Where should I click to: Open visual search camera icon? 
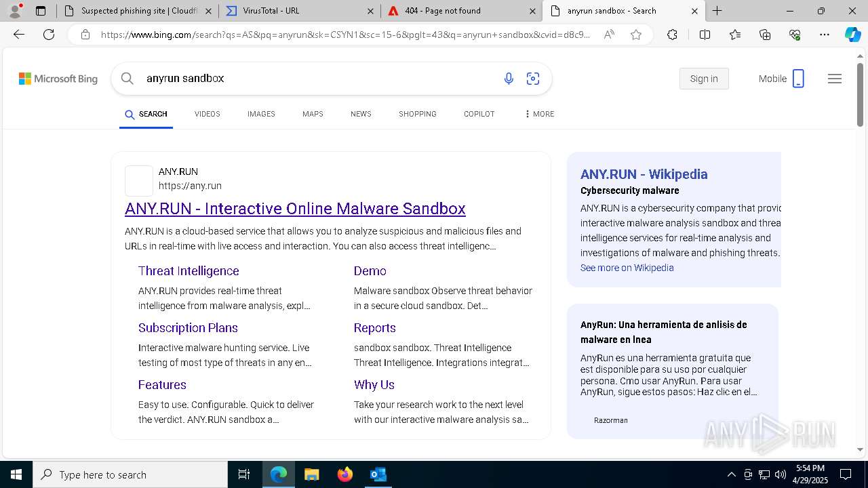tap(533, 79)
